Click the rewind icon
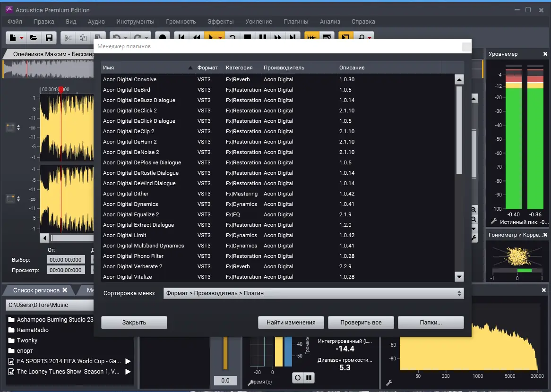The height and width of the screenshot is (392, 551). point(197,37)
